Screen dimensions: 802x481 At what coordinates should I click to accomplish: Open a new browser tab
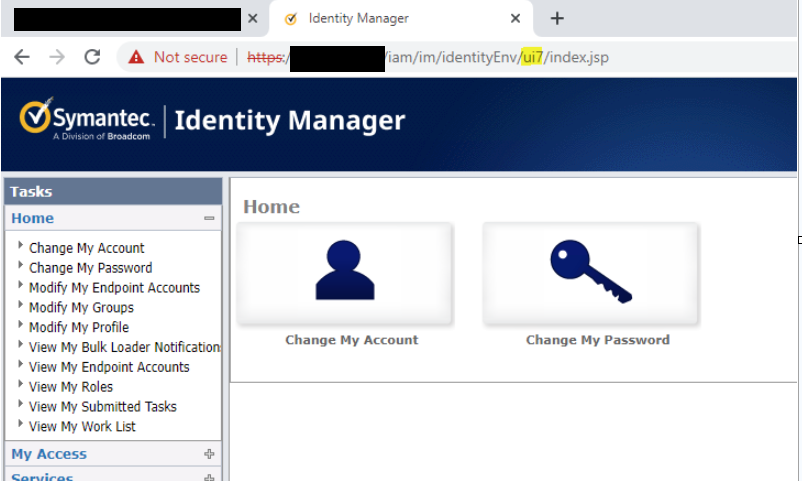[x=558, y=19]
